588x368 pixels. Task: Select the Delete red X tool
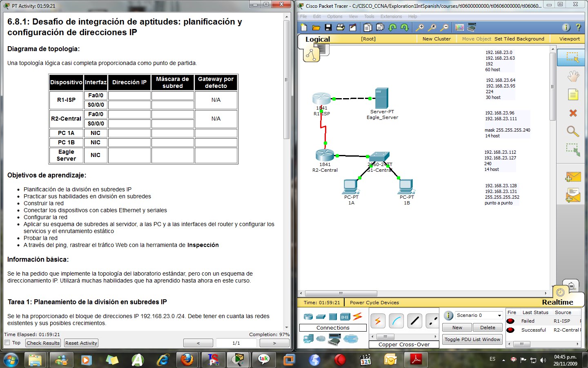573,113
